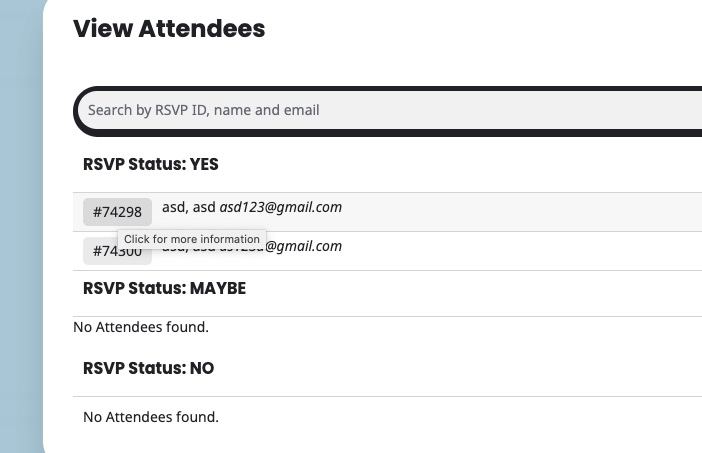Toggle the "RSVP Status: MAYBE" section heading
The height and width of the screenshot is (453, 702).
[164, 289]
